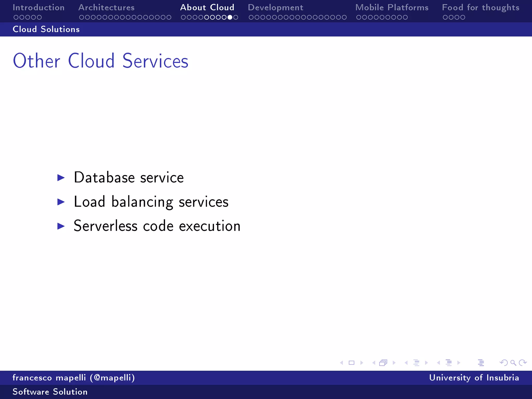Click the section navigation icon
The width and height of the screenshot is (532, 399).
click(449, 363)
